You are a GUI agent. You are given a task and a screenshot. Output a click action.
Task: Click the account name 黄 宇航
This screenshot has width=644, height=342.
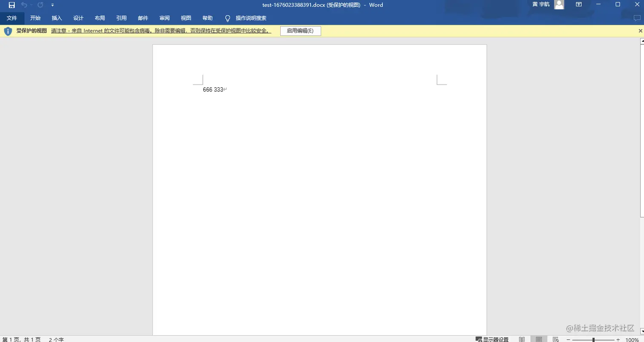(541, 4)
